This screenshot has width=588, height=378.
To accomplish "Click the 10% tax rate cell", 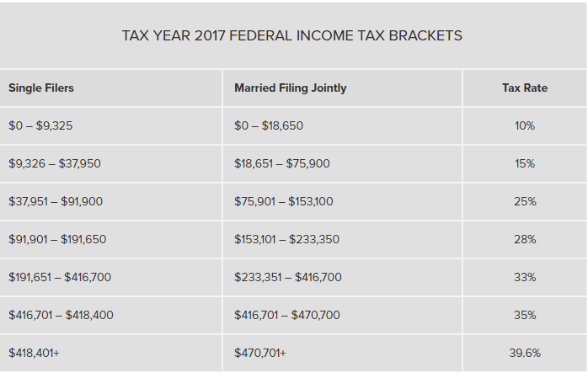I will coord(525,125).
